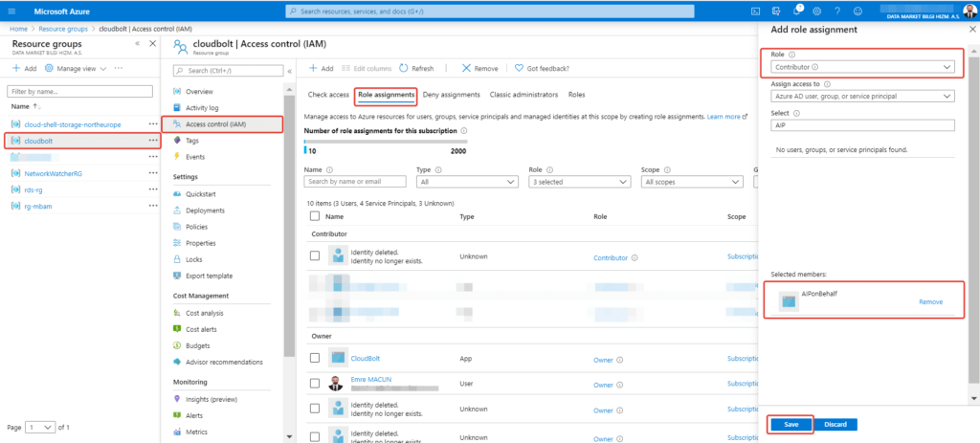The height and width of the screenshot is (443, 980).
Task: Click the Got feedback? heart icon
Action: 519,68
